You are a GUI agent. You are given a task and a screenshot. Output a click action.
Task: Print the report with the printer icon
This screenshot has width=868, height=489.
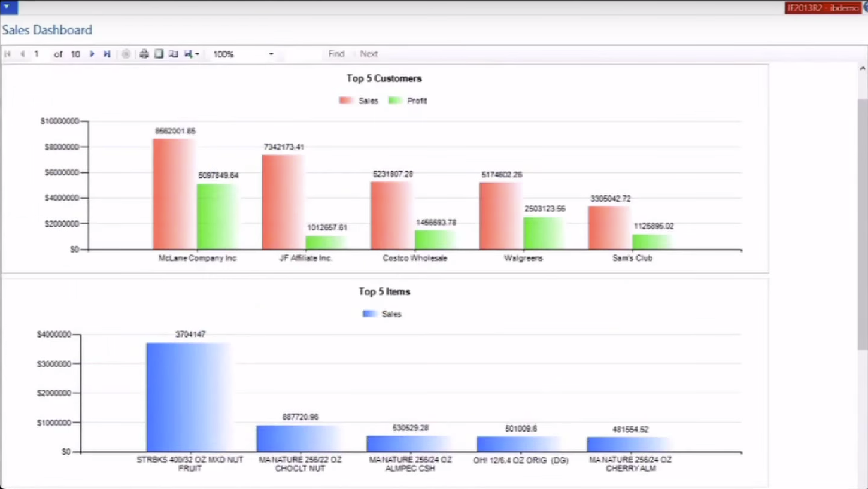coord(144,54)
